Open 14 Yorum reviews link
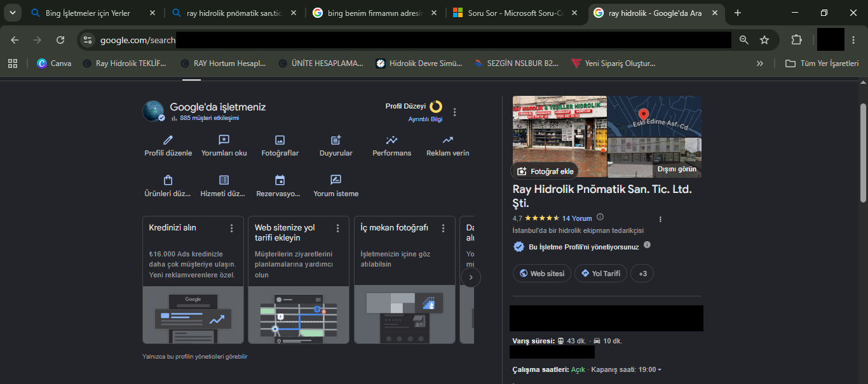The width and height of the screenshot is (868, 384). [577, 218]
